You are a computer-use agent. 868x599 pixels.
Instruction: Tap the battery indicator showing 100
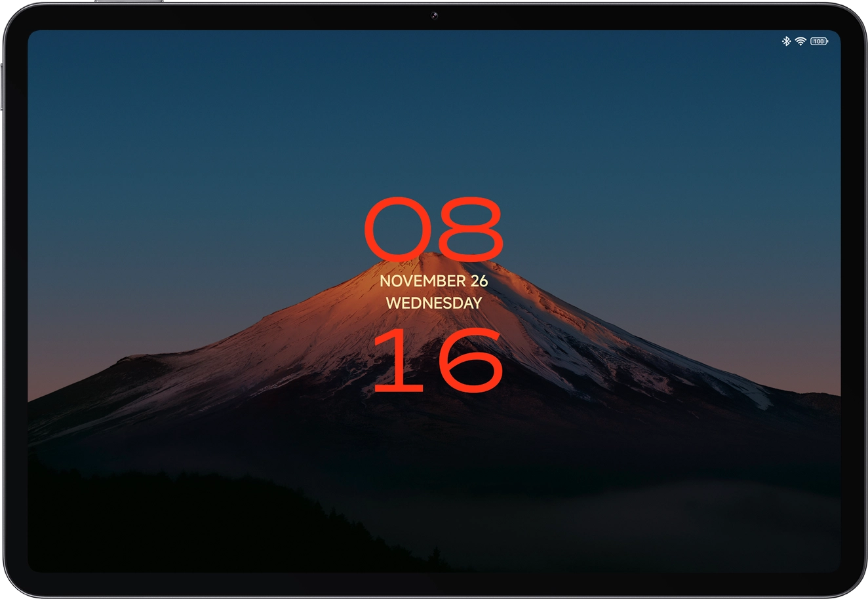[x=819, y=41]
